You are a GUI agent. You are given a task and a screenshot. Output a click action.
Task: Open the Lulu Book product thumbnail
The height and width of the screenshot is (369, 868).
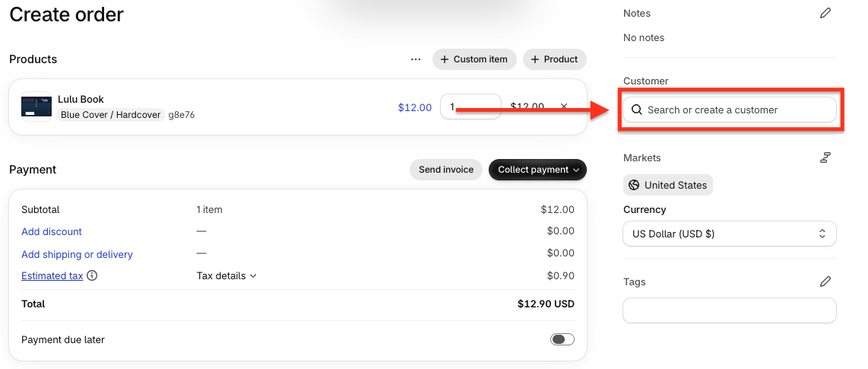[x=36, y=107]
